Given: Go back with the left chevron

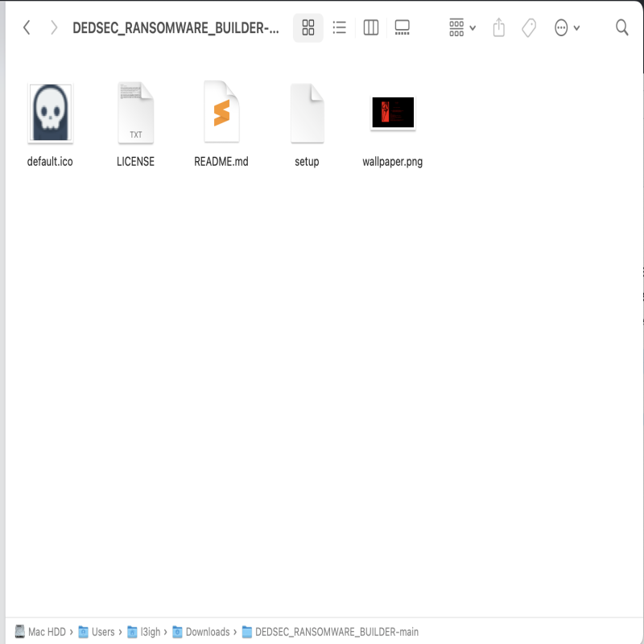Looking at the screenshot, I should point(27,28).
